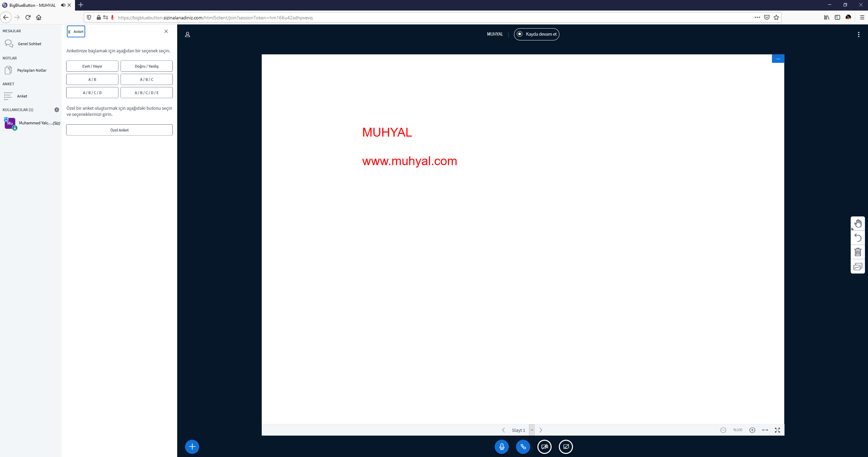
Task: Leave audio with phone button
Action: tap(523, 447)
